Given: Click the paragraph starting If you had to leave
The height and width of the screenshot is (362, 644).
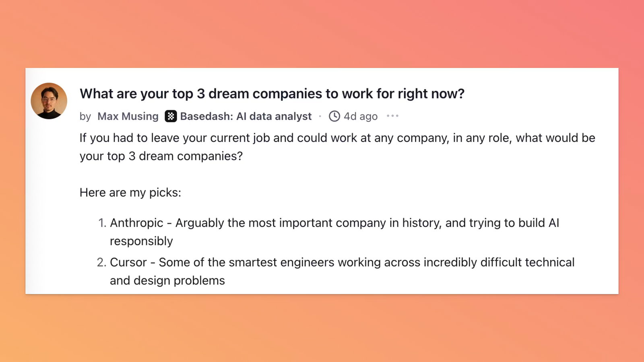Looking at the screenshot, I should pyautogui.click(x=337, y=147).
